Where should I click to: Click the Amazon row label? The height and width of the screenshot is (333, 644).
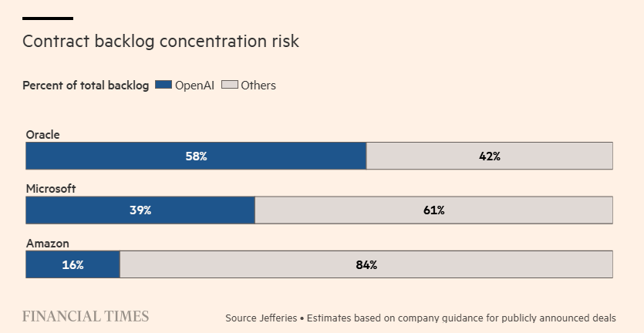click(48, 244)
